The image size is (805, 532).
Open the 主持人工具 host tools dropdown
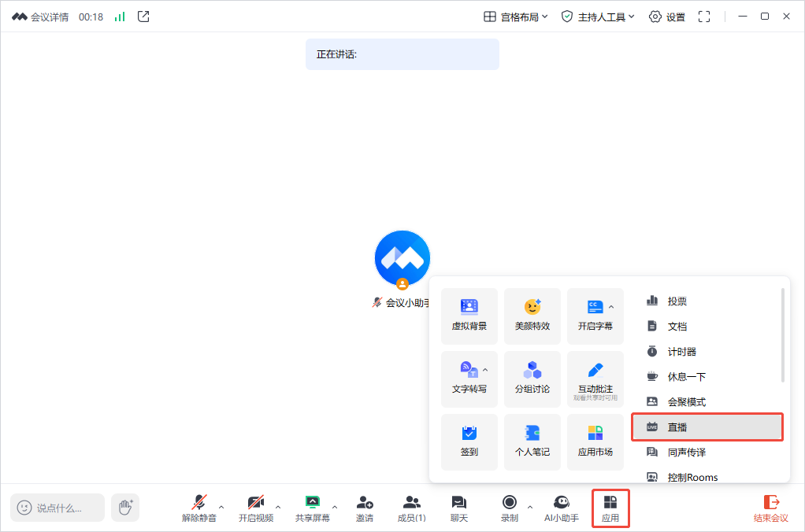coord(598,17)
